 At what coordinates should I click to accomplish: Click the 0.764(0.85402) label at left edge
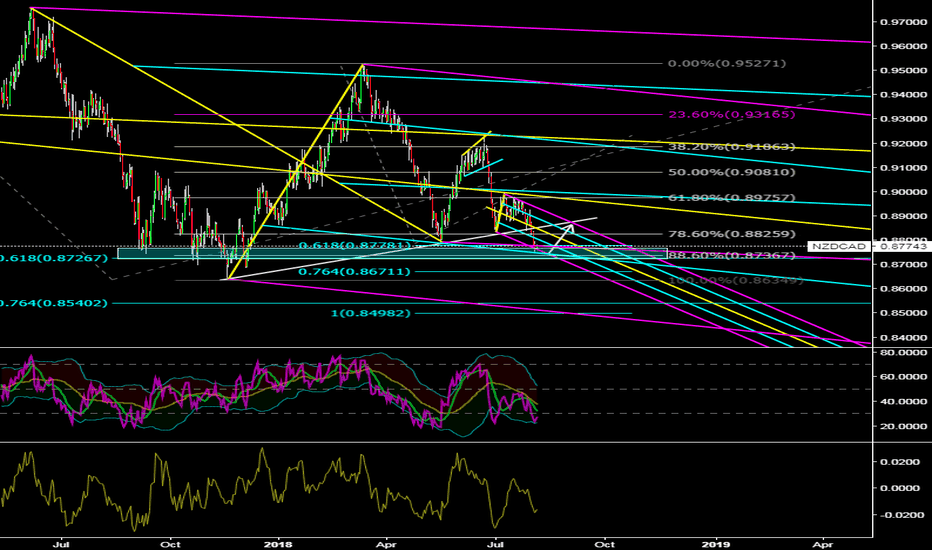click(x=54, y=303)
